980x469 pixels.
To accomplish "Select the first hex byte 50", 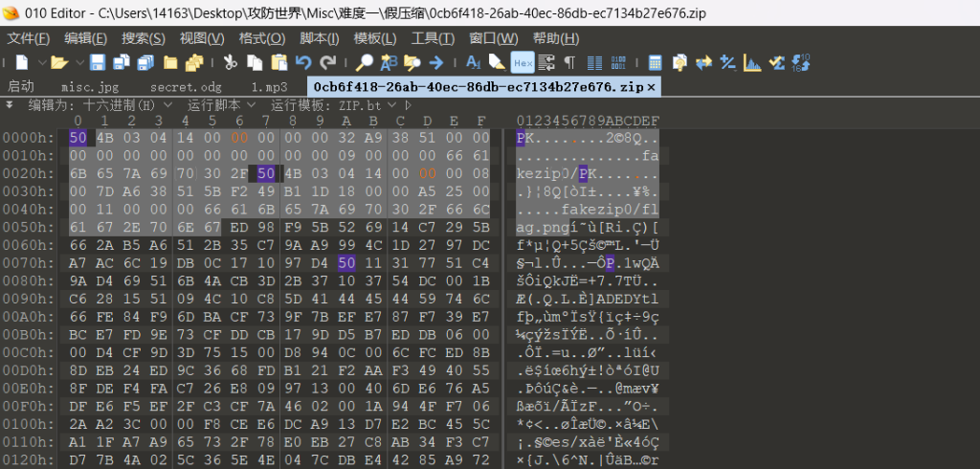I will pos(78,138).
